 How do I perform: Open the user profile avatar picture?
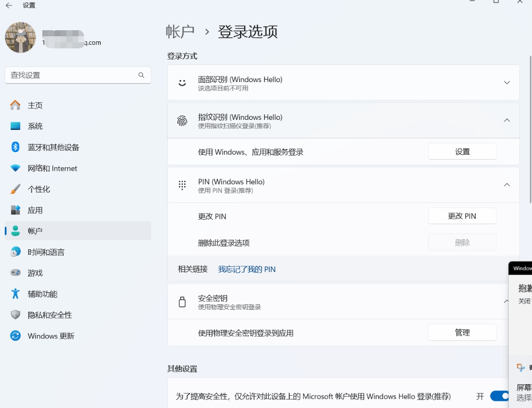pos(20,37)
